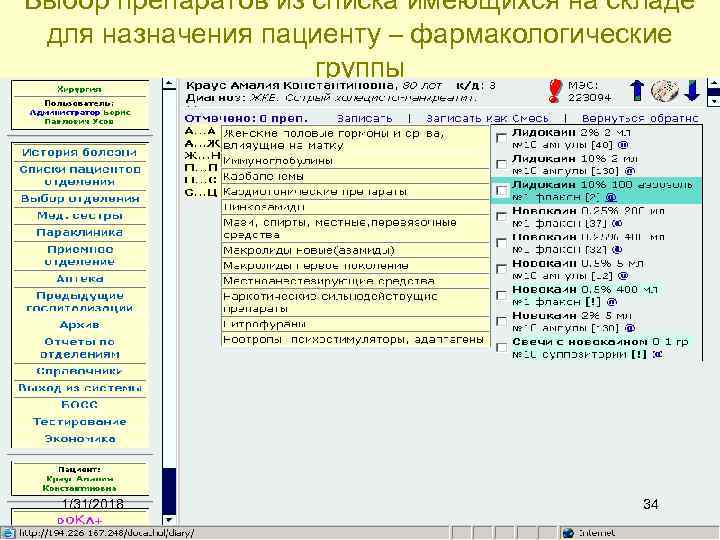Click the red exclamation mark warning icon
Image resolution: width=720 pixels, height=540 pixels.
coord(555,91)
